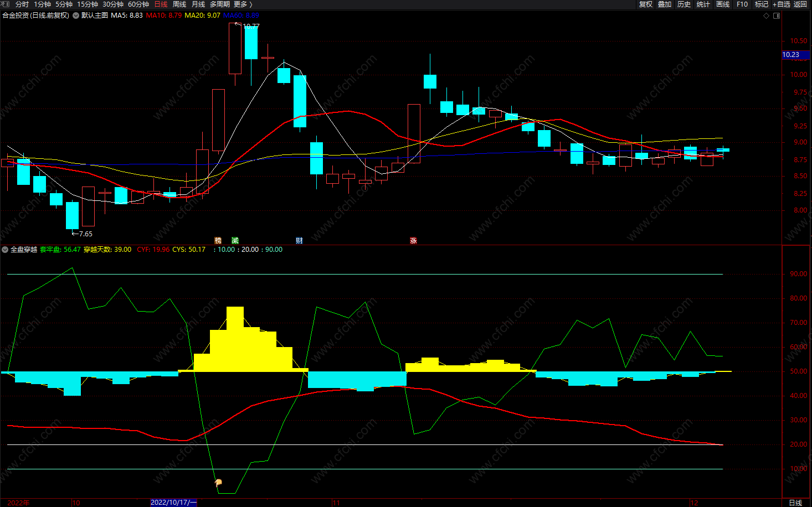Activate the 画线 drawing tools
This screenshot has height=507, width=812.
click(723, 4)
